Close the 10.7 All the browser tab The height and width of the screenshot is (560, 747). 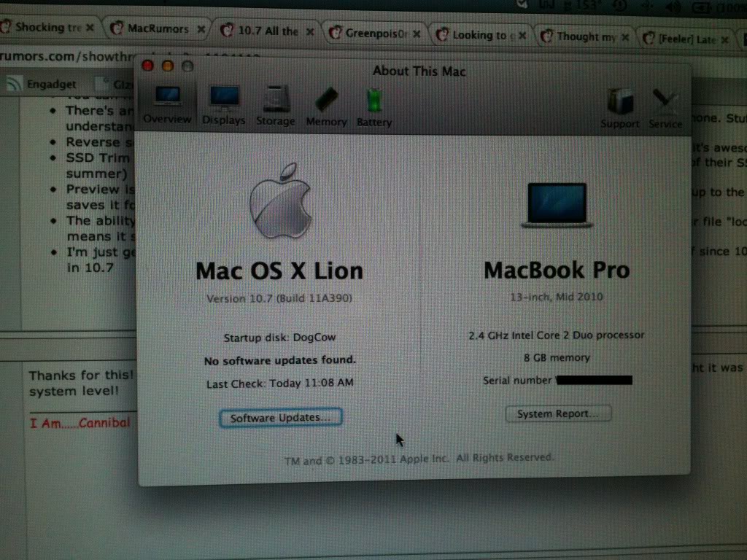pyautogui.click(x=310, y=32)
